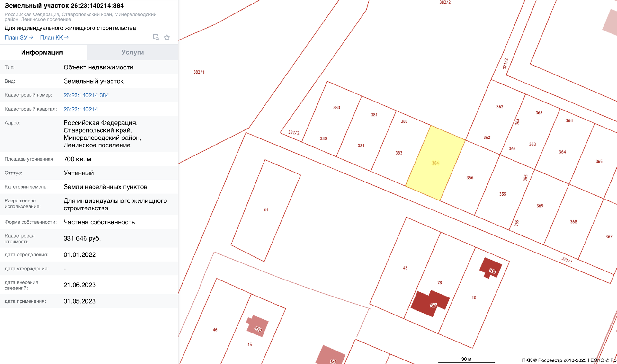Switch to the Услуги tab
Screen dimensions: 617x364
(x=132, y=52)
